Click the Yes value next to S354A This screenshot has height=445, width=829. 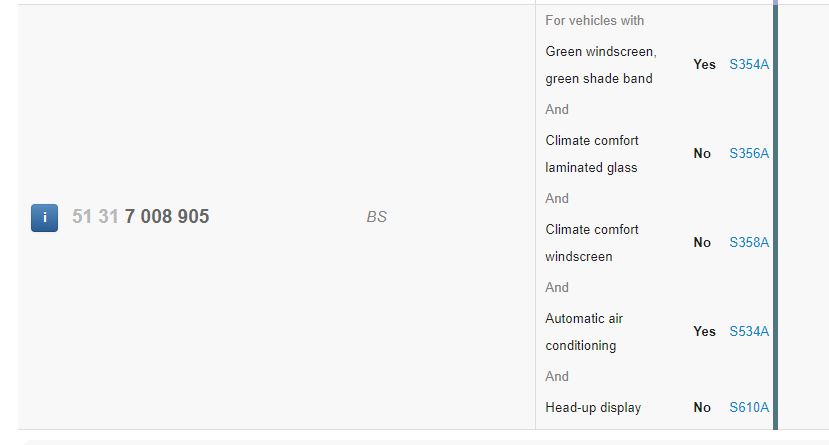(704, 64)
